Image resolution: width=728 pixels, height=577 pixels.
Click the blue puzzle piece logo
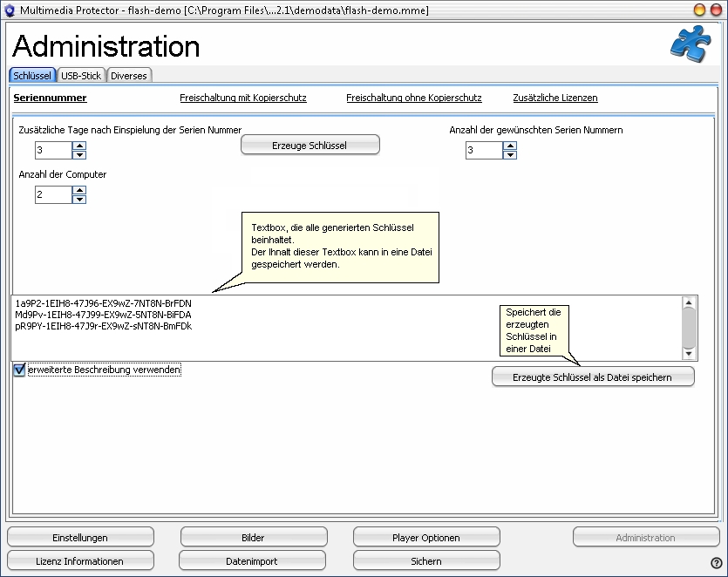tap(690, 44)
